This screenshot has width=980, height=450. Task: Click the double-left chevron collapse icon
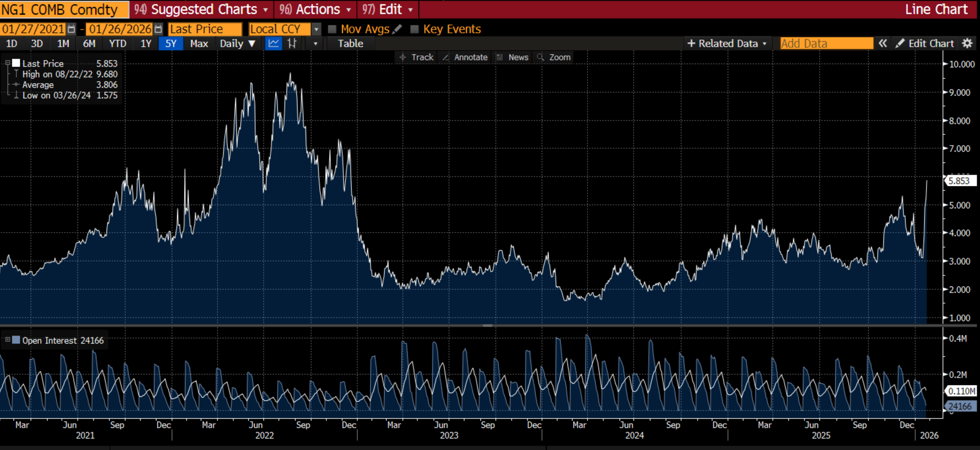coord(882,44)
